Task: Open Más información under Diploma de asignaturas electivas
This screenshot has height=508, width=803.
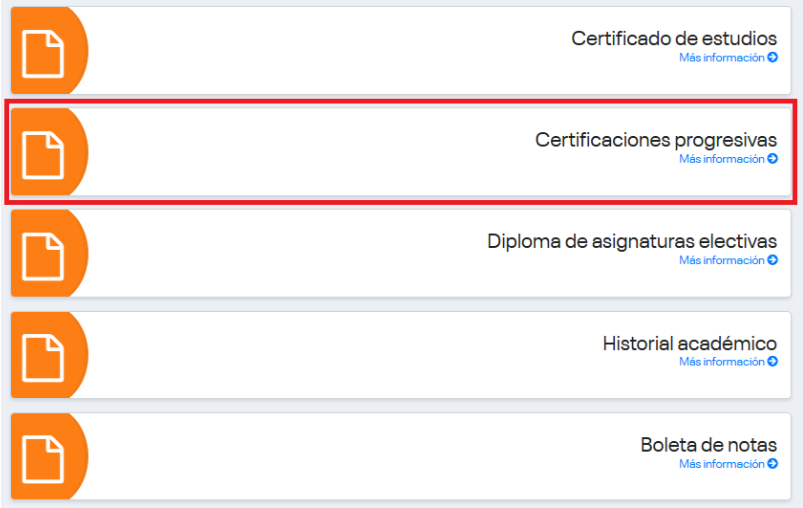Action: [722, 261]
